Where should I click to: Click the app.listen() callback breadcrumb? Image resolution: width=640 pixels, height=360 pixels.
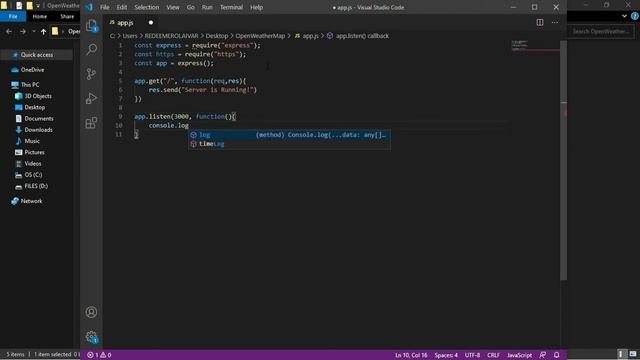358,36
